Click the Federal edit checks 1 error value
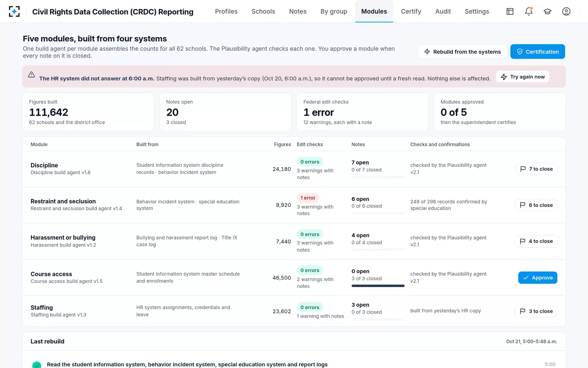This screenshot has width=588, height=368. tap(318, 112)
